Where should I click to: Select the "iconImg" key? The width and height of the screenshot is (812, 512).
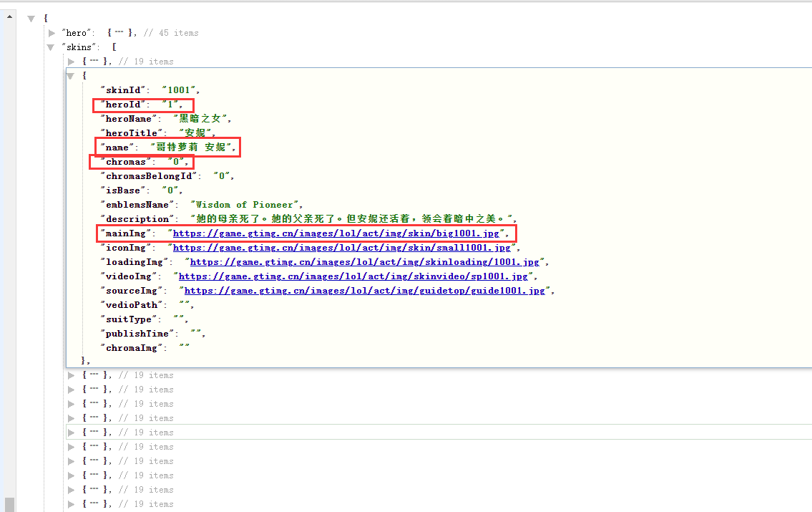click(126, 248)
